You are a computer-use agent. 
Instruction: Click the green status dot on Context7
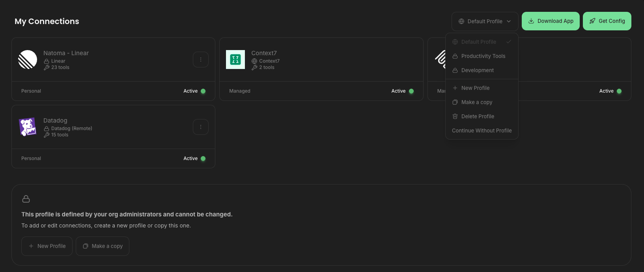click(411, 91)
